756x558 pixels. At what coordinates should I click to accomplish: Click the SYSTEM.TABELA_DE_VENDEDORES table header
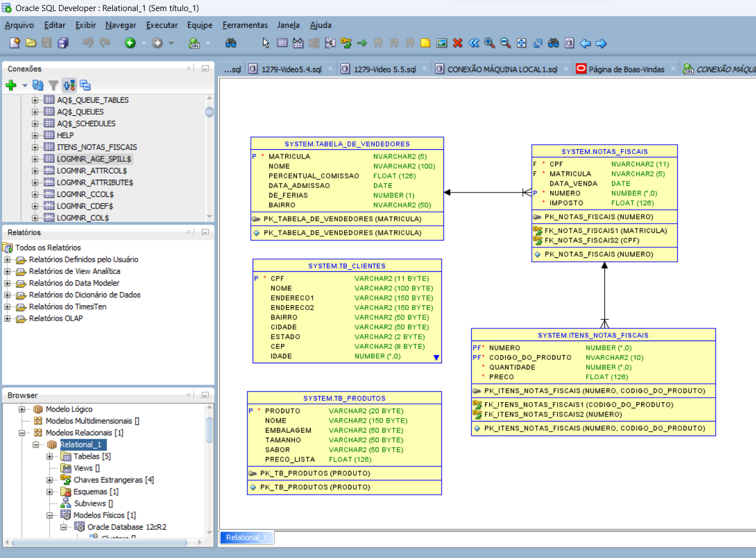click(347, 144)
